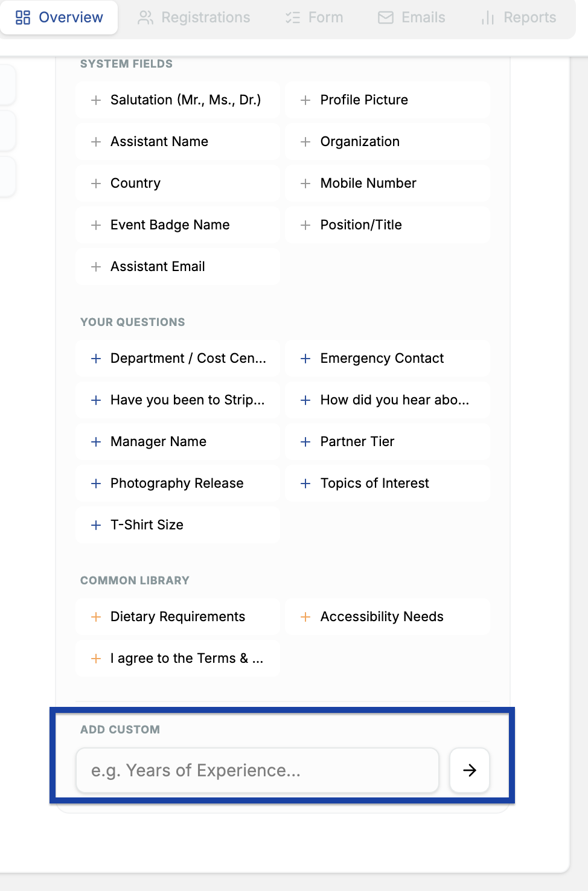The width and height of the screenshot is (588, 891).
Task: Add the Topics of Interest question
Action: (388, 484)
